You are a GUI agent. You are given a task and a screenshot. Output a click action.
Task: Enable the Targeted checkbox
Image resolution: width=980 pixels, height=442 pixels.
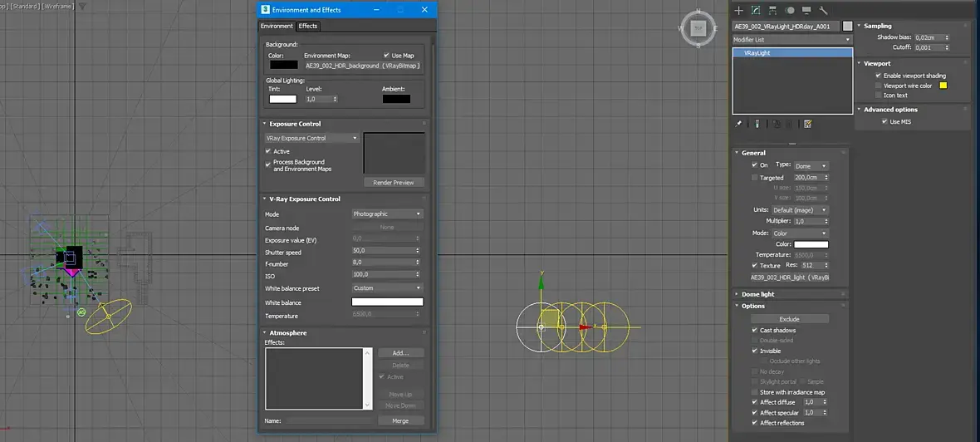point(754,178)
